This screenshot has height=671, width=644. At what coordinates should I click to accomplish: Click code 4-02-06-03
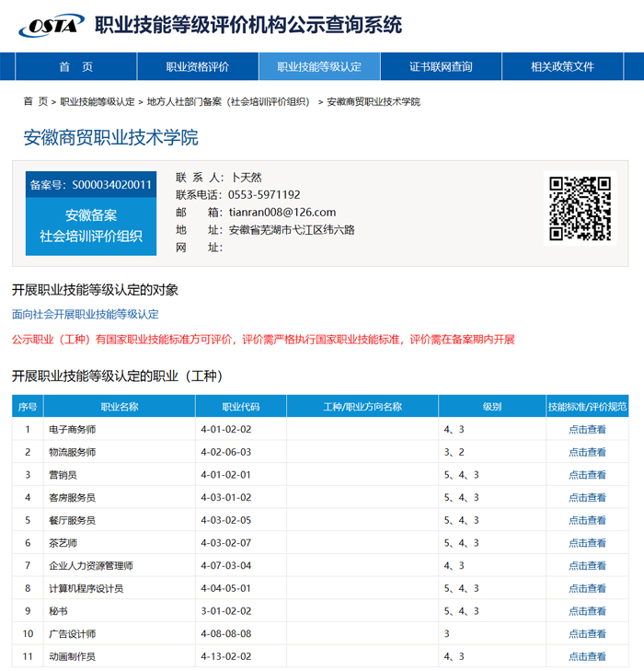pos(225,452)
